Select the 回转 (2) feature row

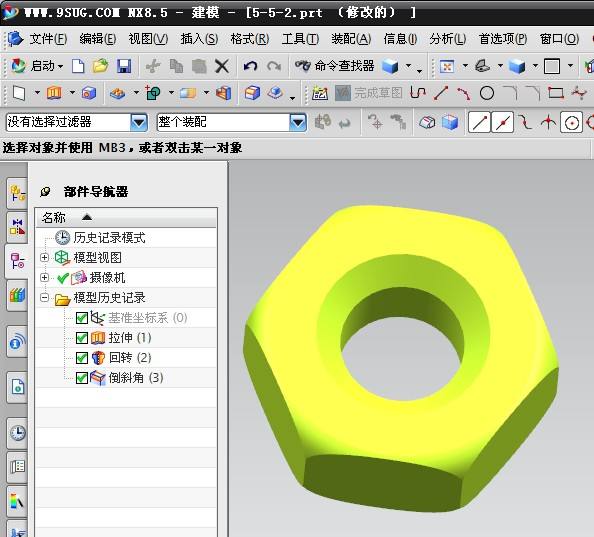[x=126, y=358]
